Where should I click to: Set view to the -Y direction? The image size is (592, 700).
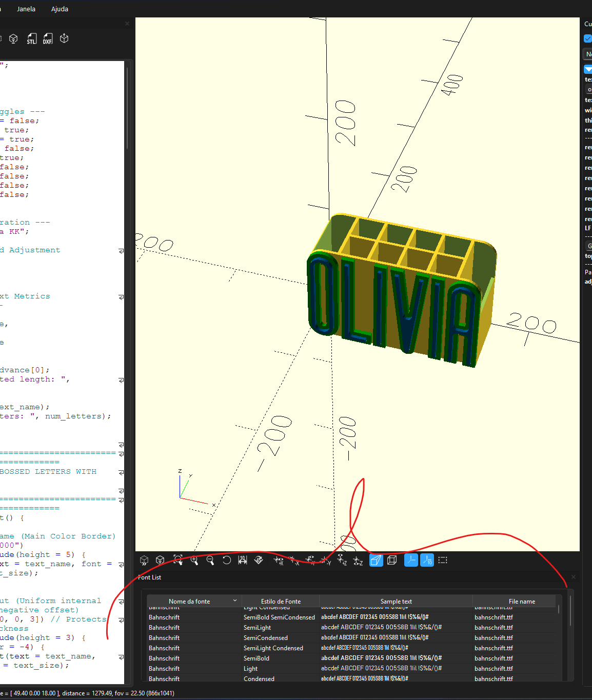(326, 561)
